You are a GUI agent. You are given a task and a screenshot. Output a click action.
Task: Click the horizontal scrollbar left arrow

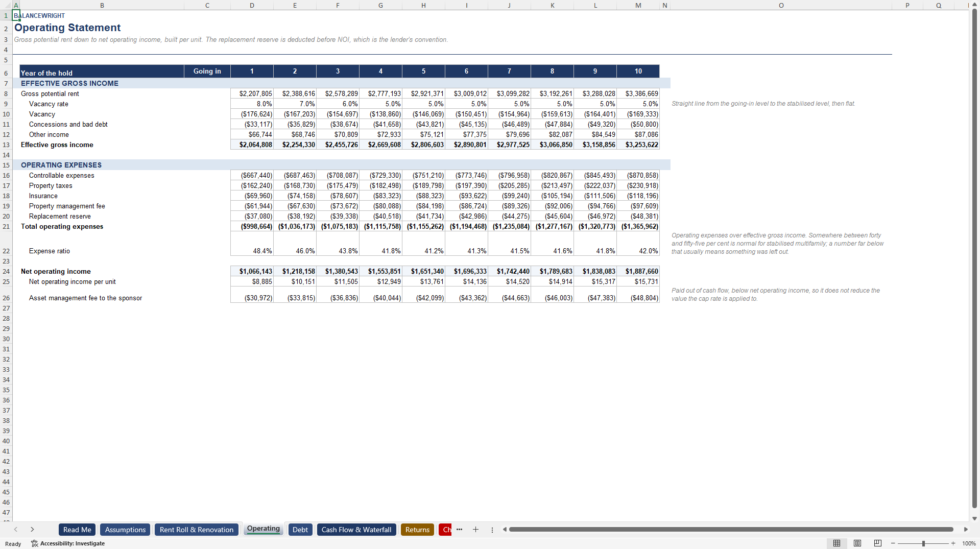(x=505, y=530)
